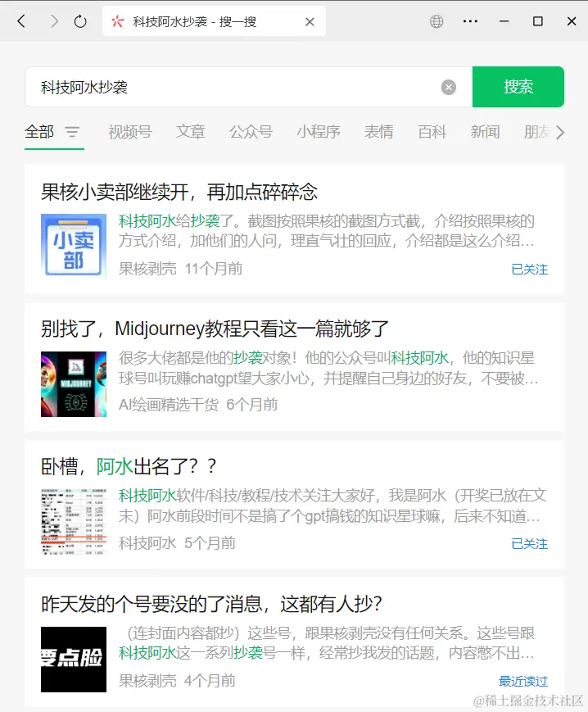Click 已关注 next to 果核剥壳 11个月前

click(x=529, y=270)
